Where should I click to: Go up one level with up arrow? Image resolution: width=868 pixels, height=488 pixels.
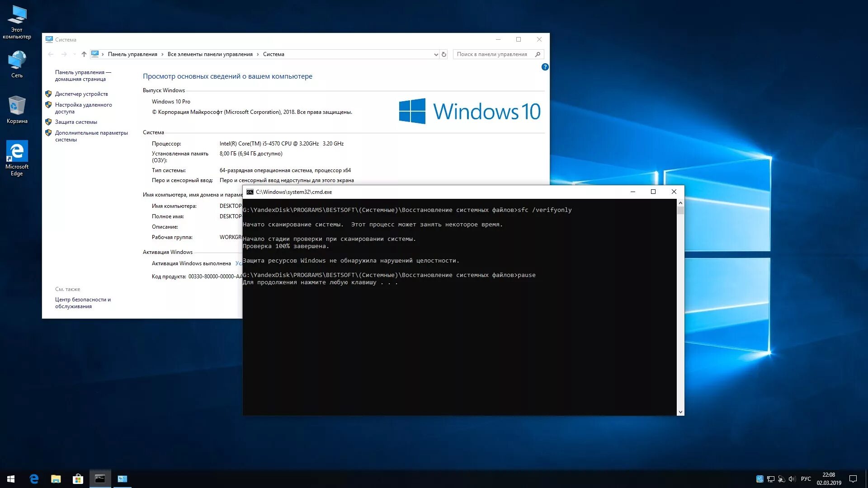[84, 54]
